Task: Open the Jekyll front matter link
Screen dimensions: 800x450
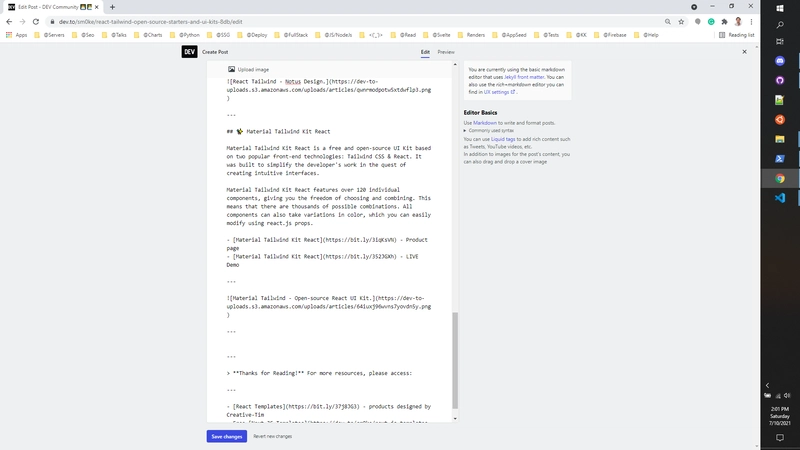Action: [x=524, y=77]
